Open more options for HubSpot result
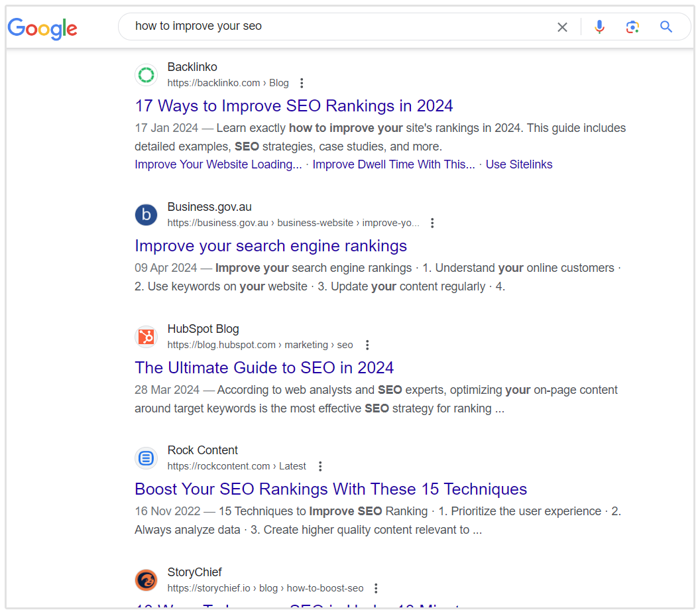 point(367,345)
